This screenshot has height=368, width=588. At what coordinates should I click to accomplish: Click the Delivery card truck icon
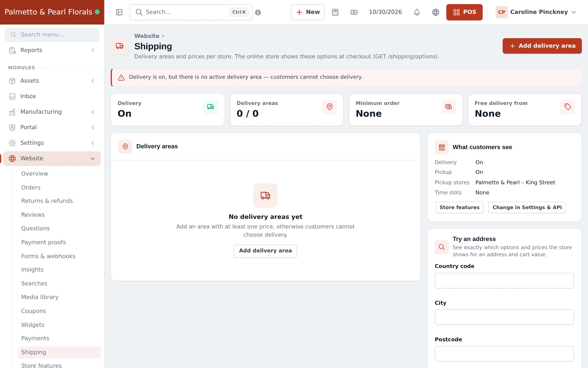click(210, 107)
